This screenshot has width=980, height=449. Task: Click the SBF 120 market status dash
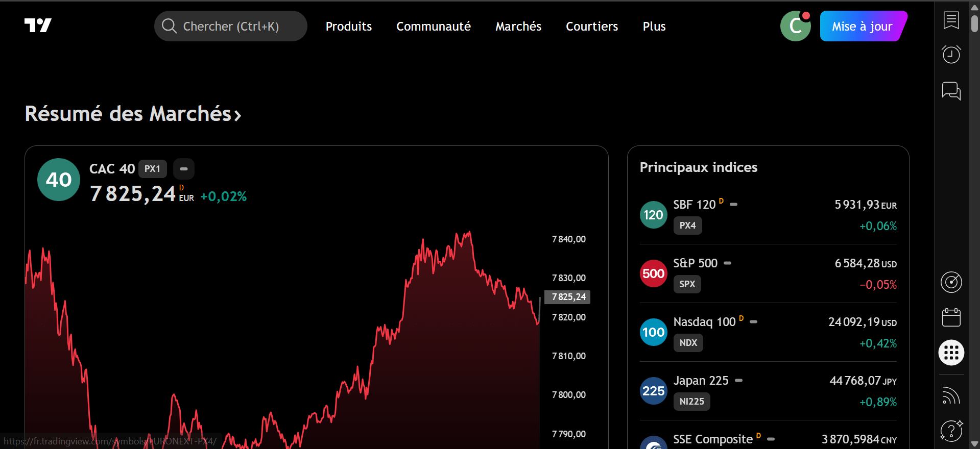734,205
